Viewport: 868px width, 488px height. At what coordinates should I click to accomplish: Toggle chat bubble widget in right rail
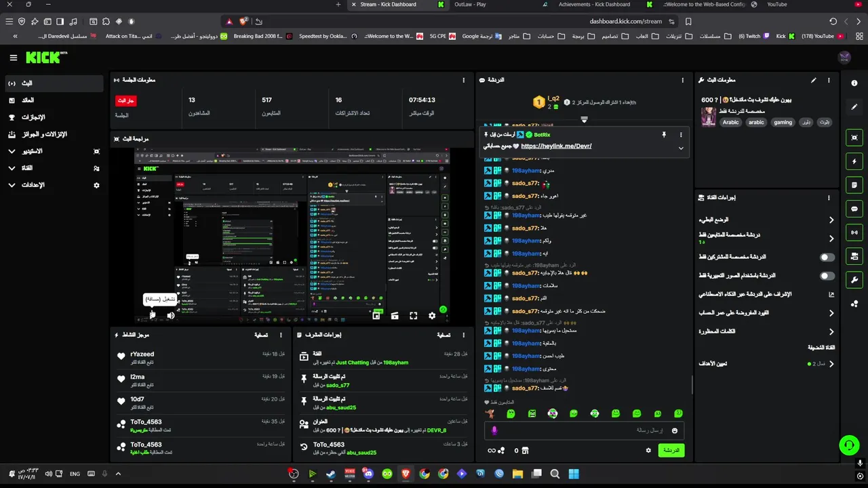(854, 209)
